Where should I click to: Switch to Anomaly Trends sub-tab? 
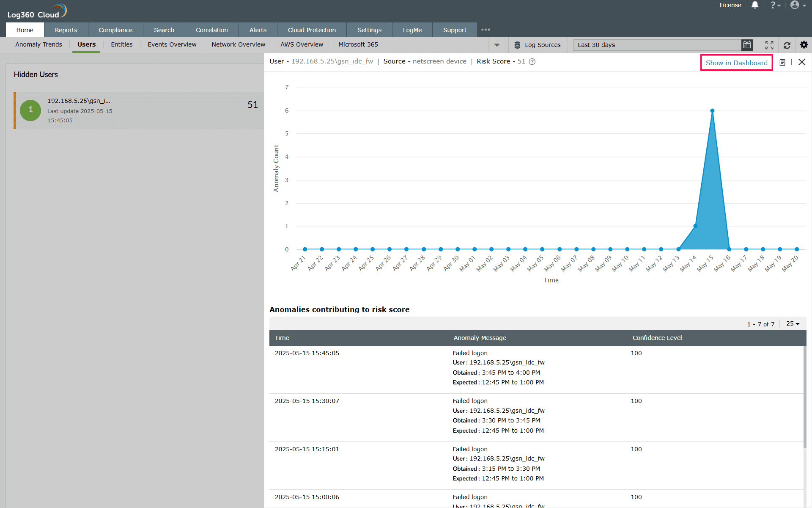[38, 44]
